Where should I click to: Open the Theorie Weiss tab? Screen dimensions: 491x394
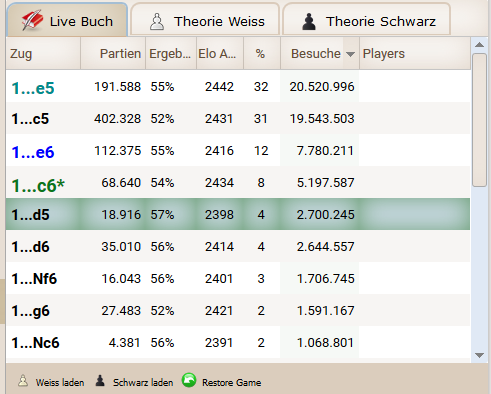pos(205,20)
